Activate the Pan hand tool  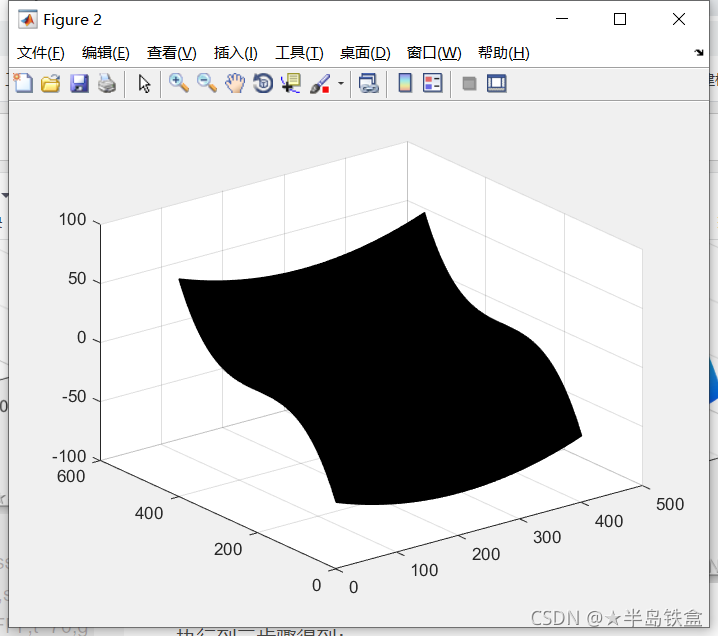(x=235, y=84)
